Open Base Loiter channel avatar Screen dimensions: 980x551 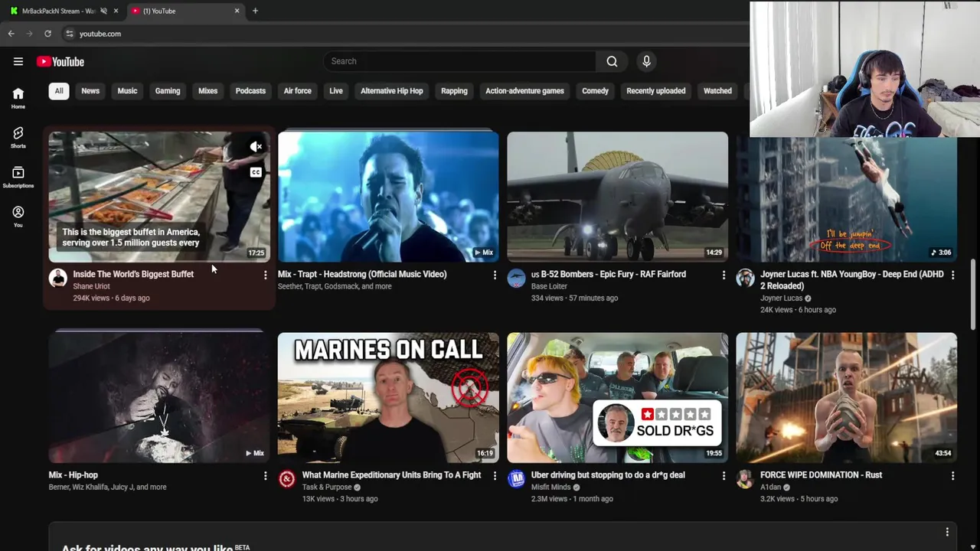pyautogui.click(x=517, y=279)
